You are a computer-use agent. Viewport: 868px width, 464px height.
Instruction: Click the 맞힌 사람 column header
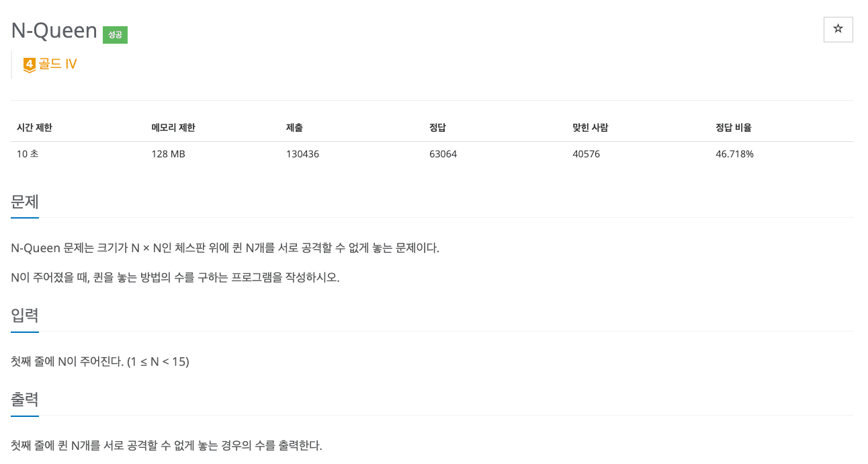tap(590, 128)
